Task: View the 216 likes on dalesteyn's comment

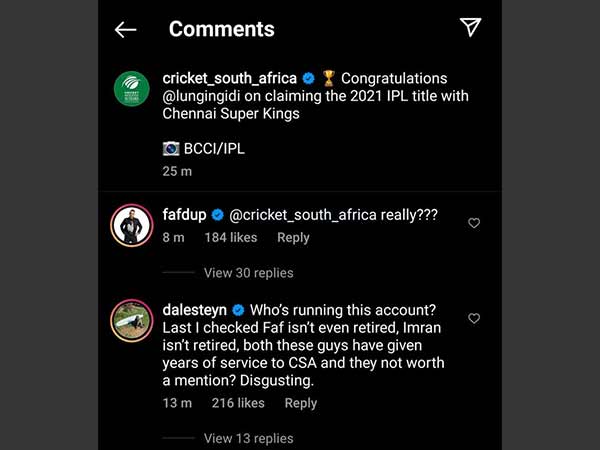Action: click(x=238, y=403)
